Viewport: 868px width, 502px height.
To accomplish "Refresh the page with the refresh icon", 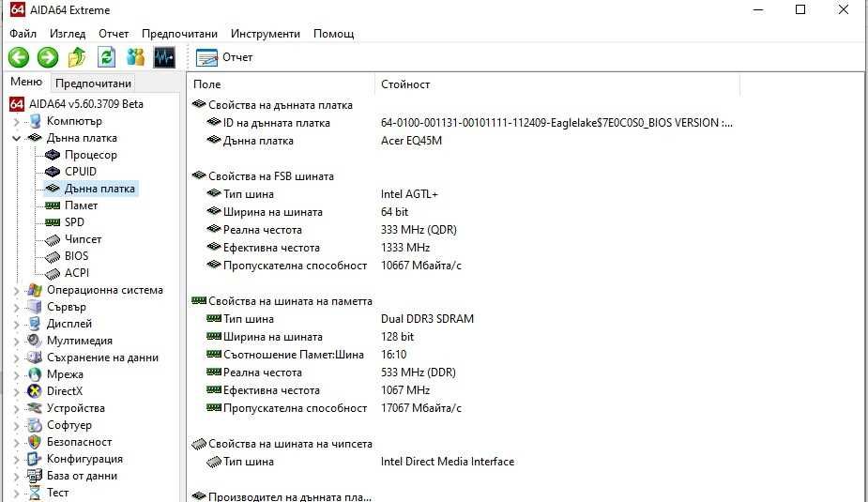I will coord(106,57).
